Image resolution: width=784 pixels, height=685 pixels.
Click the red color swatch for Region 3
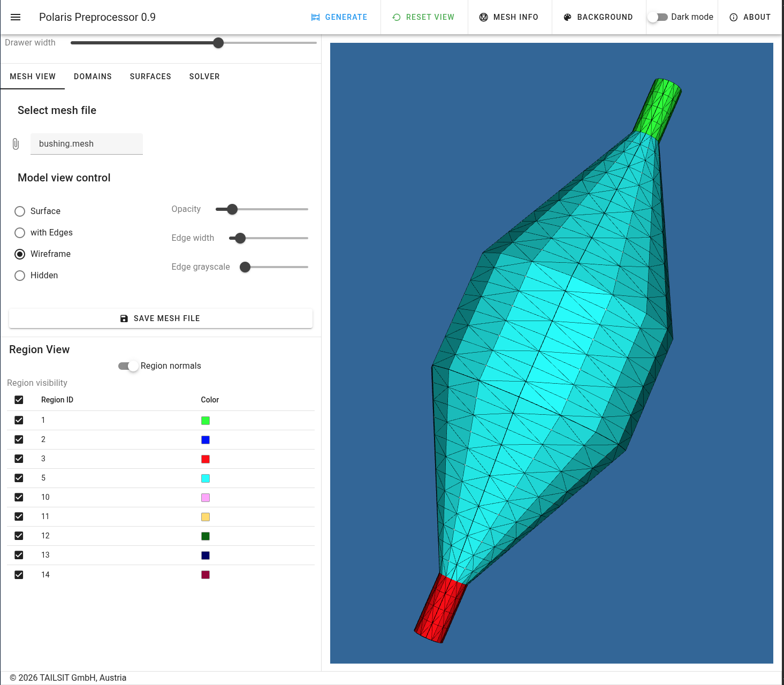pyautogui.click(x=205, y=459)
